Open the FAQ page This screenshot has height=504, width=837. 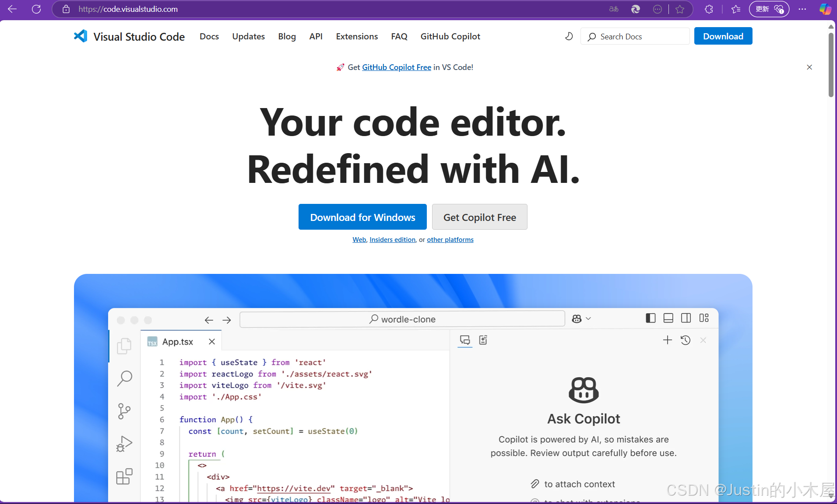[399, 36]
